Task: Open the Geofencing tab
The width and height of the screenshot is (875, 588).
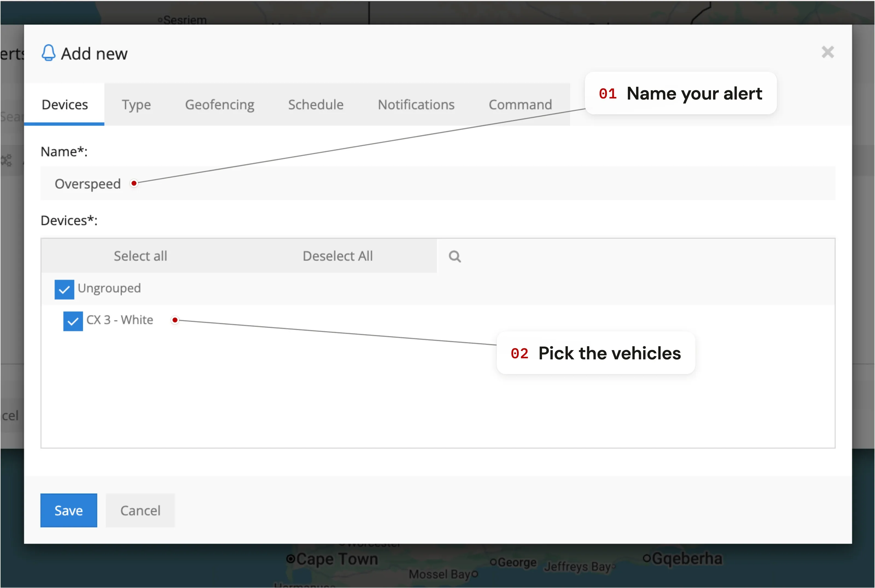Action: point(220,105)
